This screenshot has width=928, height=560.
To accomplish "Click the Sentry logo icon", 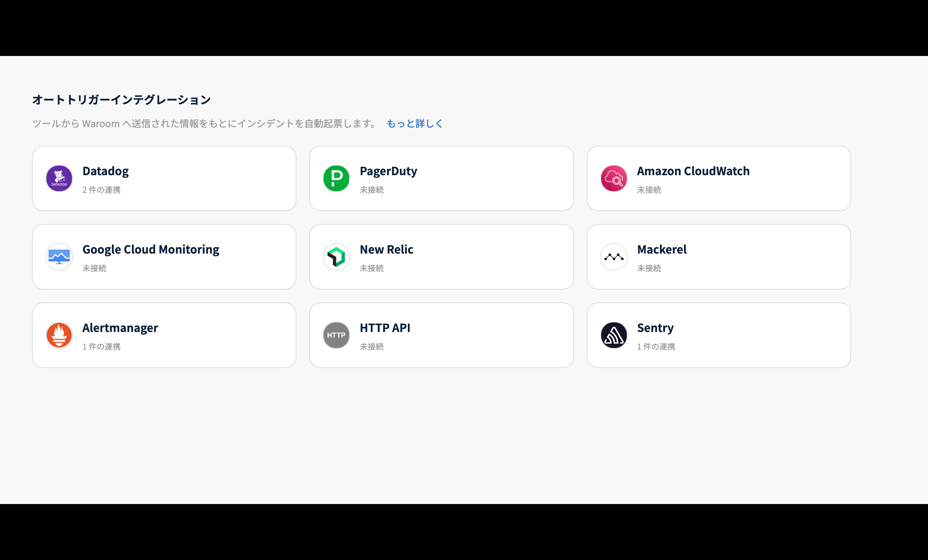I will pyautogui.click(x=614, y=335).
